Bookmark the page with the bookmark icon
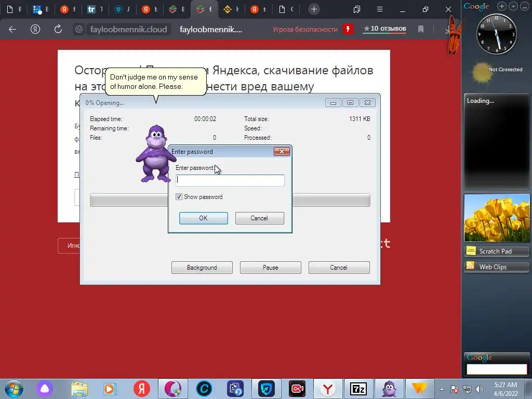Image resolution: width=532 pixels, height=399 pixels. [421, 29]
